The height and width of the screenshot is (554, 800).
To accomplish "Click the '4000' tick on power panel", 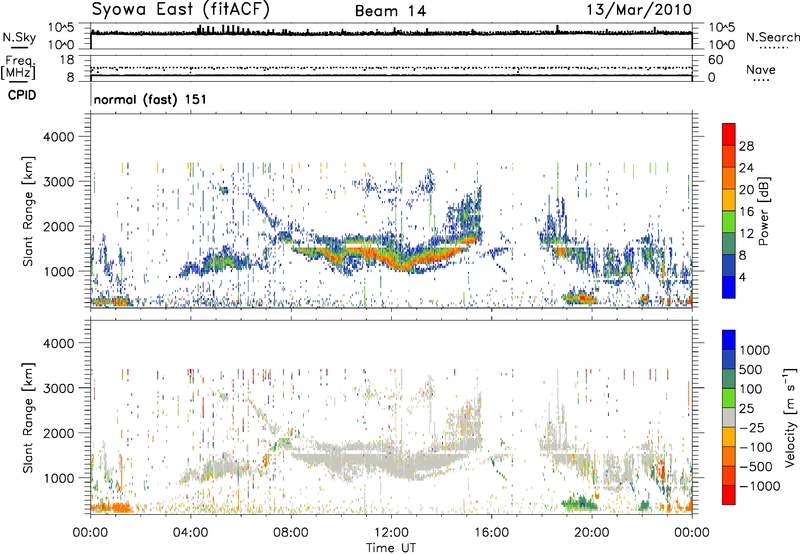I will 58,137.
